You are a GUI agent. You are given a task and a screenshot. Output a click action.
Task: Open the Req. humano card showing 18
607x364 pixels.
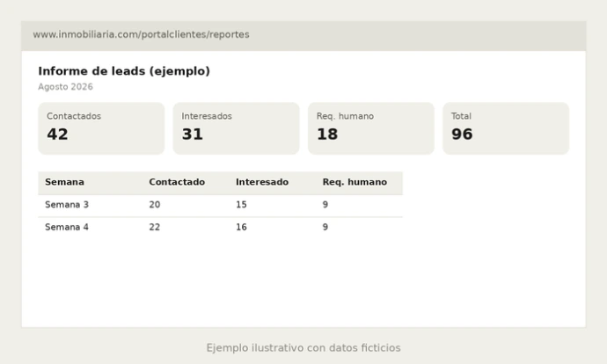pyautogui.click(x=371, y=128)
